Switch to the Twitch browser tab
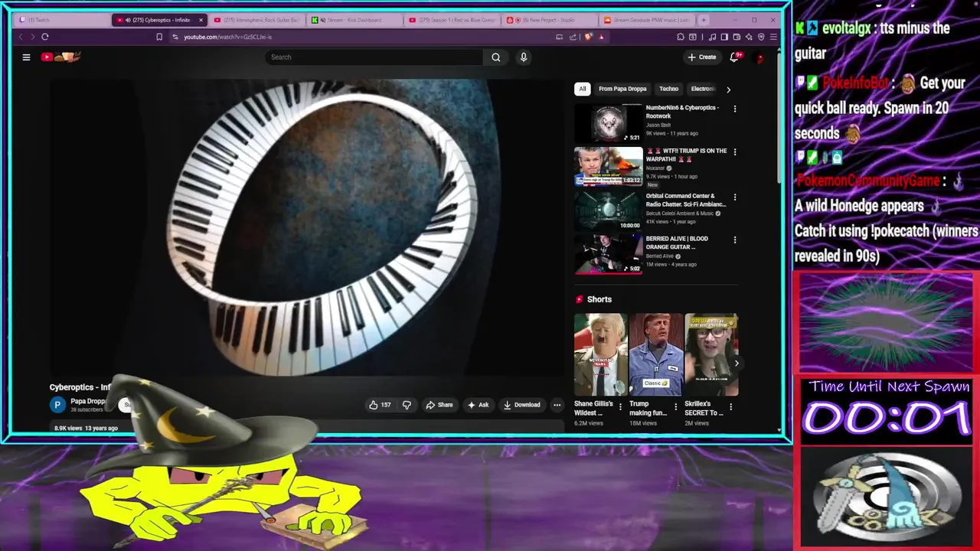This screenshot has height=551, width=980. (x=63, y=20)
